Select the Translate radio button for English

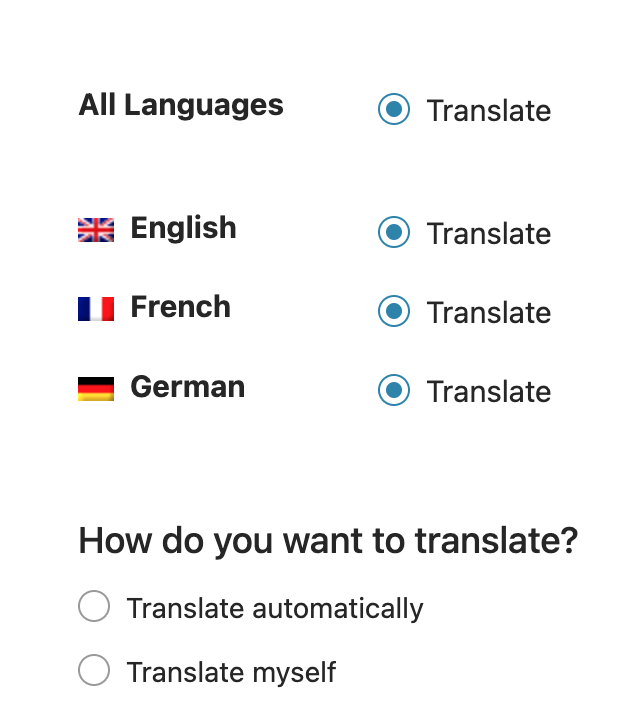(394, 232)
